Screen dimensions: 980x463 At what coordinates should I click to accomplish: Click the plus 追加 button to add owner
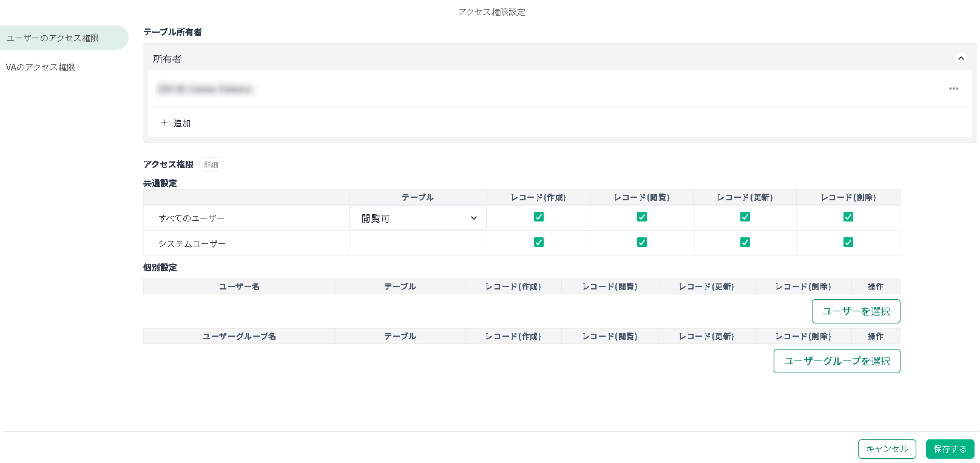click(x=175, y=123)
